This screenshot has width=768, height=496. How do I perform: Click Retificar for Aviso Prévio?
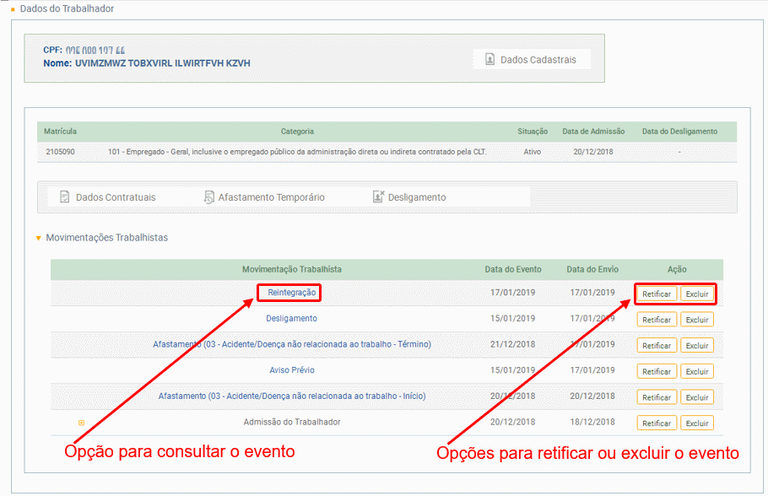pyautogui.click(x=656, y=372)
